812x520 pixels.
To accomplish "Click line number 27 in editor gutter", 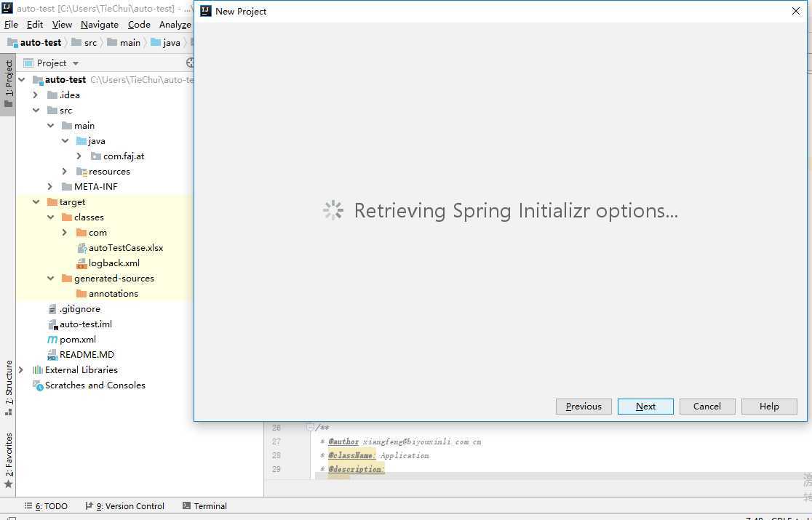I will pyautogui.click(x=276, y=442).
